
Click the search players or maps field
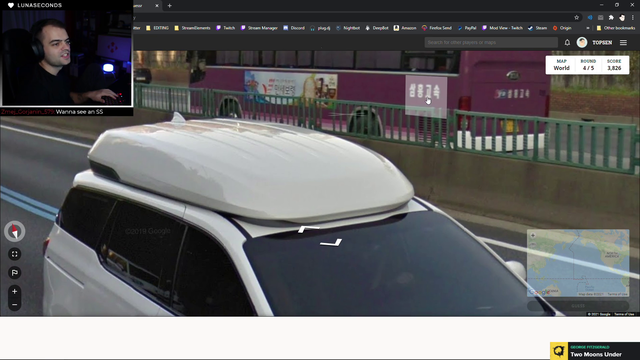coord(491,42)
